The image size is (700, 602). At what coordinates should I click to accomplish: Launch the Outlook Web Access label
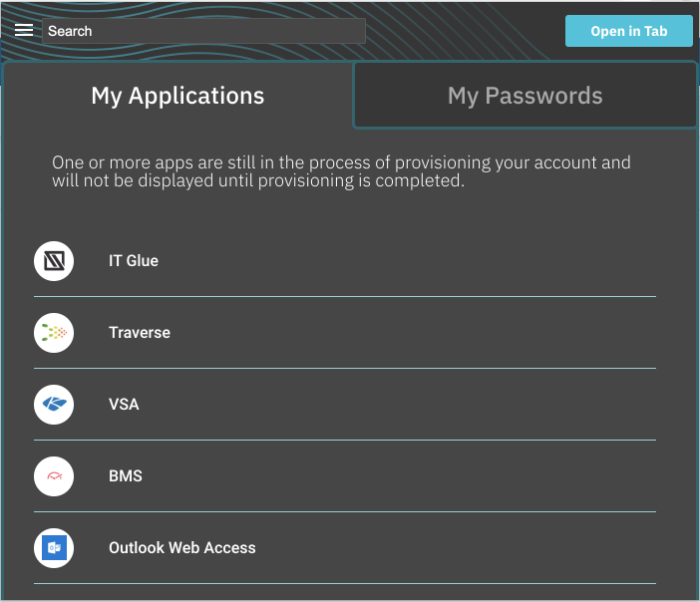182,548
